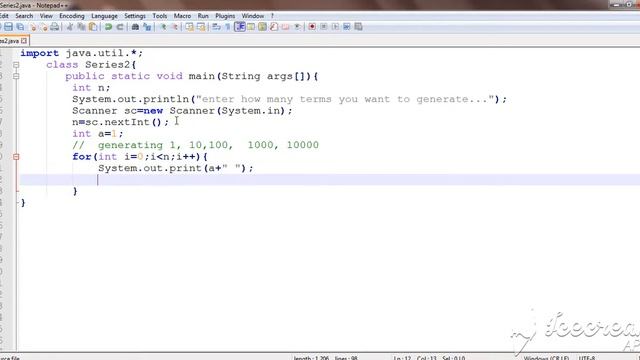The height and width of the screenshot is (360, 640).
Task: Click the green Undo arrow icon
Action: click(108, 27)
